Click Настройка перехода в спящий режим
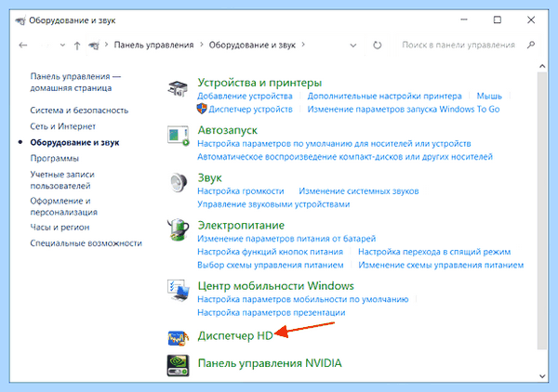Screen dimensions: 558x392 tap(434, 252)
